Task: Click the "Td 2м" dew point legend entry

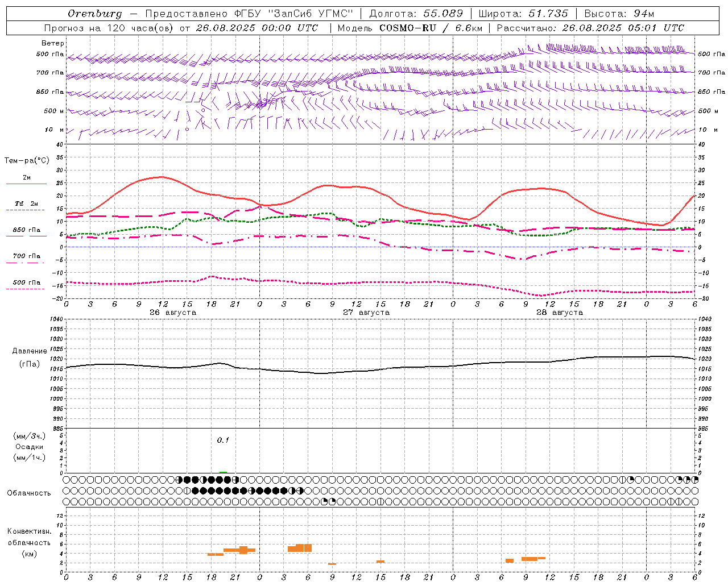Action: (x=26, y=203)
